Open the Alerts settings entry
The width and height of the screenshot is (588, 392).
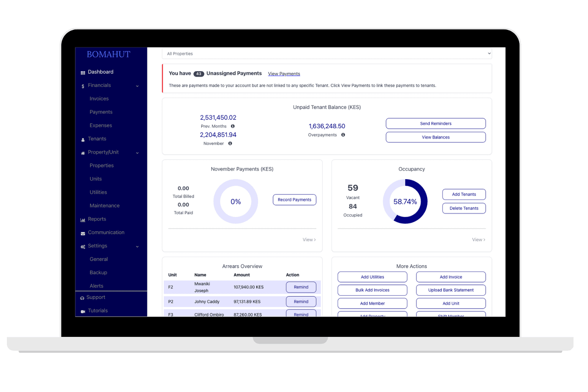click(x=96, y=286)
